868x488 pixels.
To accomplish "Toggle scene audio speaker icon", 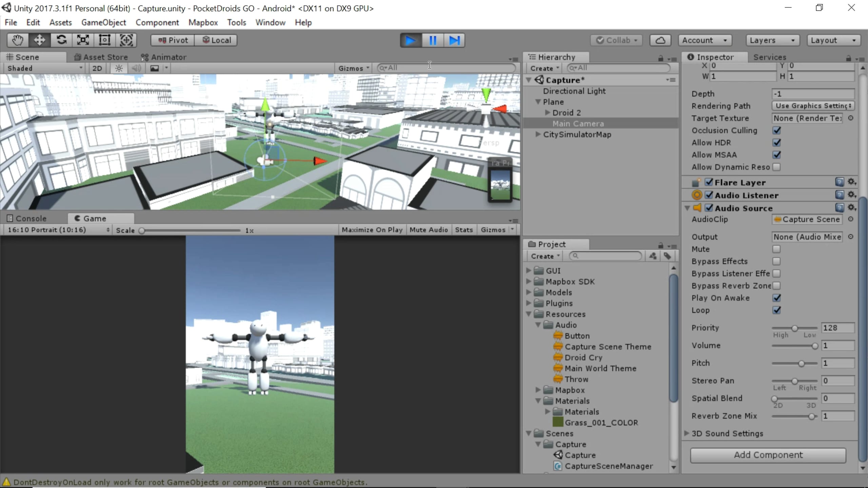I will pyautogui.click(x=136, y=68).
